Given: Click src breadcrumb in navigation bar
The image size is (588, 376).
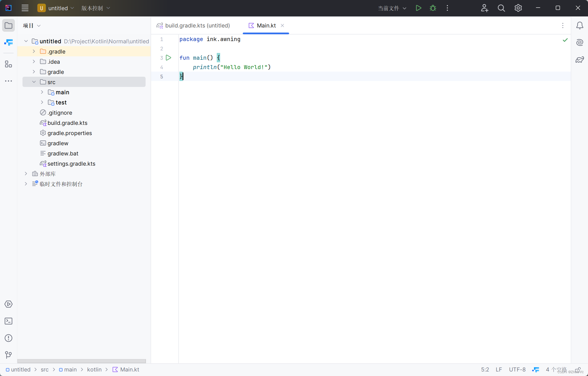Looking at the screenshot, I should [45, 369].
